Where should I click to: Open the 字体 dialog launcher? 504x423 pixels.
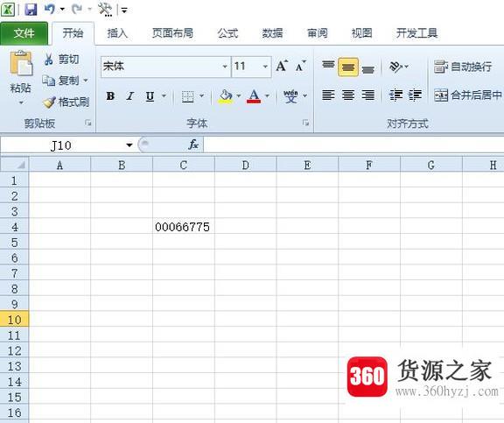[x=305, y=123]
